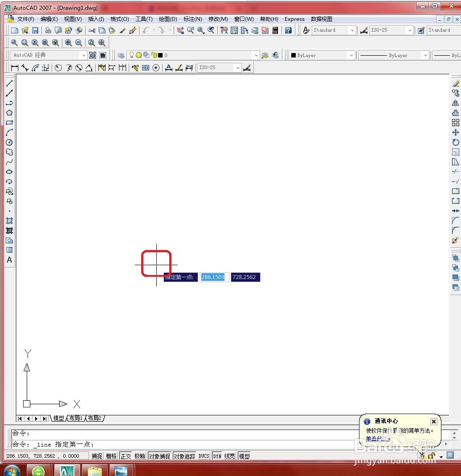Select the Polygon draw tool
This screenshot has width=461, height=476.
click(9, 113)
